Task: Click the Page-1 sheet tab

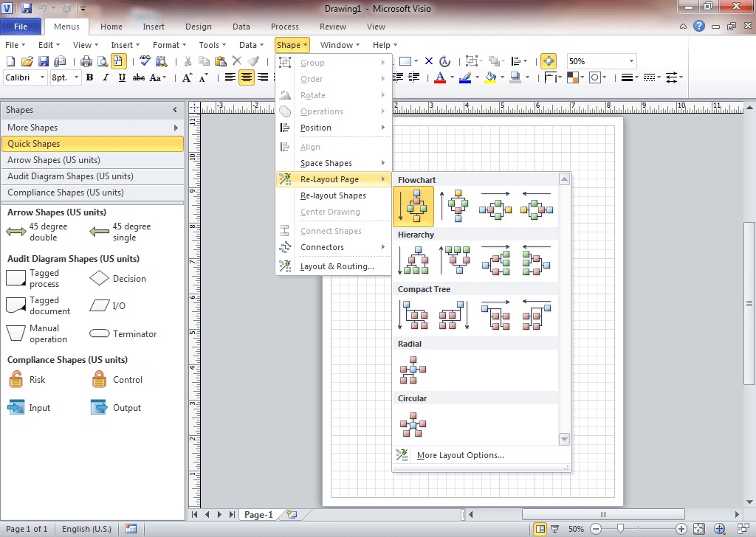Action: click(258, 514)
